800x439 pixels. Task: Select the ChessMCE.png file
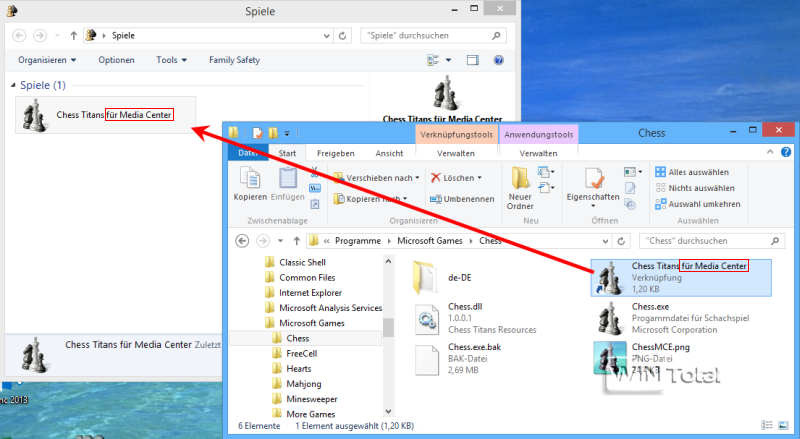pyautogui.click(x=643, y=359)
